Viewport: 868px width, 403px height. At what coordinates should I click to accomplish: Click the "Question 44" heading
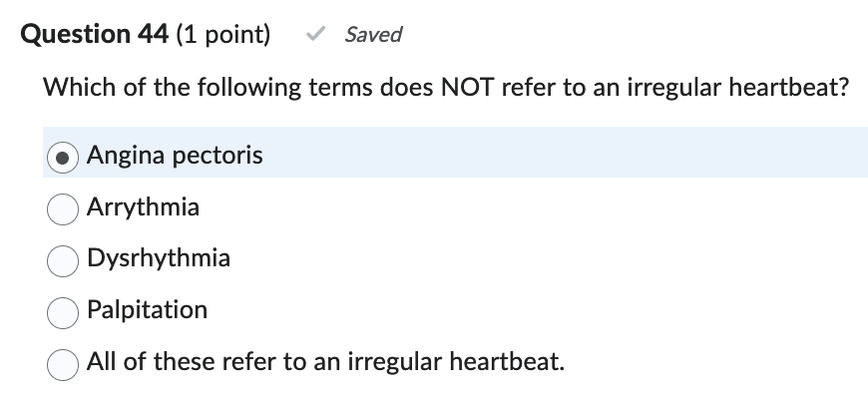coord(94,35)
